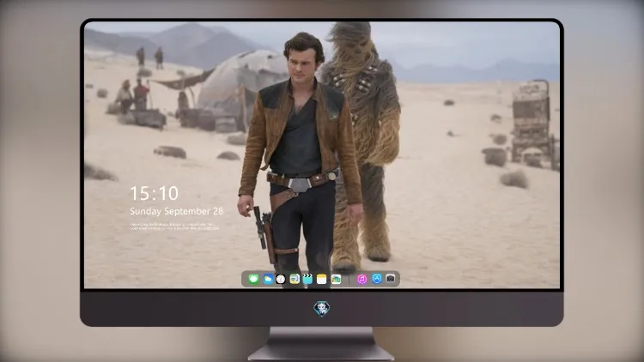
Task: Open the yellow Notes app in dock
Action: pos(322,280)
